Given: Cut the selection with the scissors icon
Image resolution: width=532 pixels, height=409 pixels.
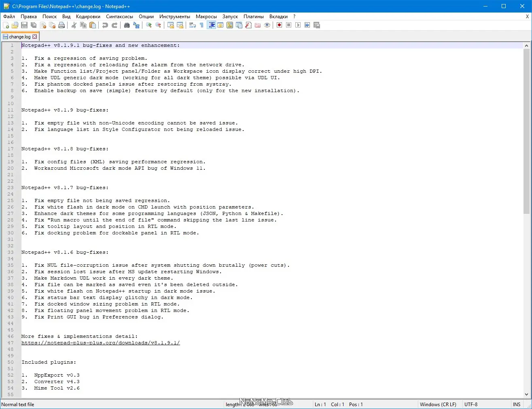Looking at the screenshot, I should click(74, 25).
